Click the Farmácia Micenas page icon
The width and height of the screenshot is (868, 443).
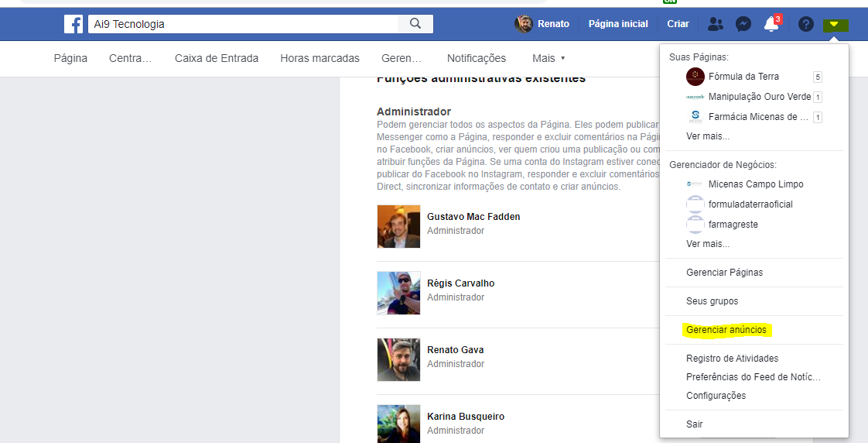tap(695, 116)
